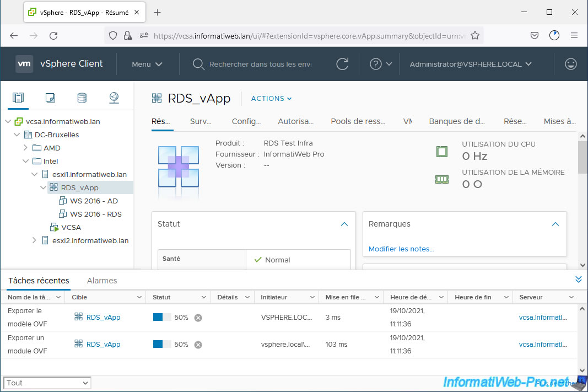Open RDS_vApp link in 'Exporter le modèle OVF' row
This screenshot has width=588, height=392.
pyautogui.click(x=103, y=318)
